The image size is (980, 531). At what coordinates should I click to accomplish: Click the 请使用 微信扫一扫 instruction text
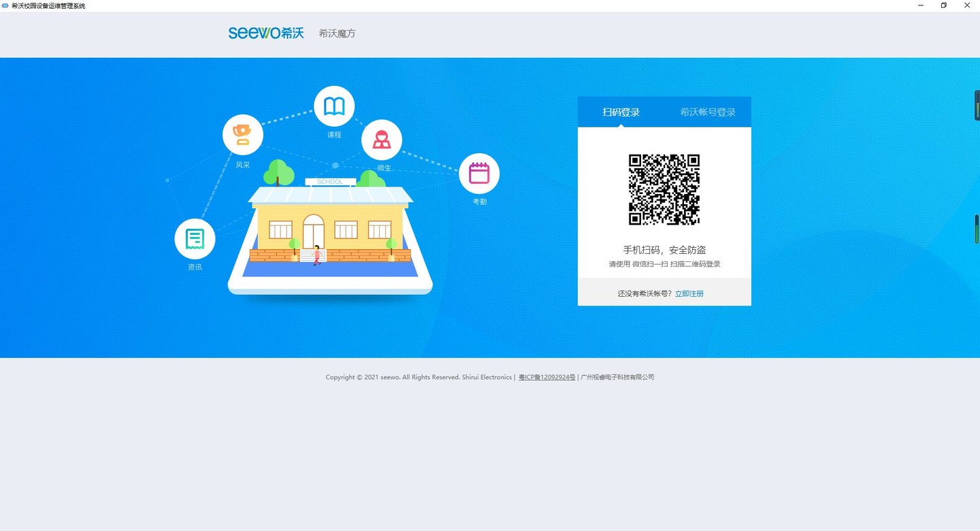coord(664,264)
